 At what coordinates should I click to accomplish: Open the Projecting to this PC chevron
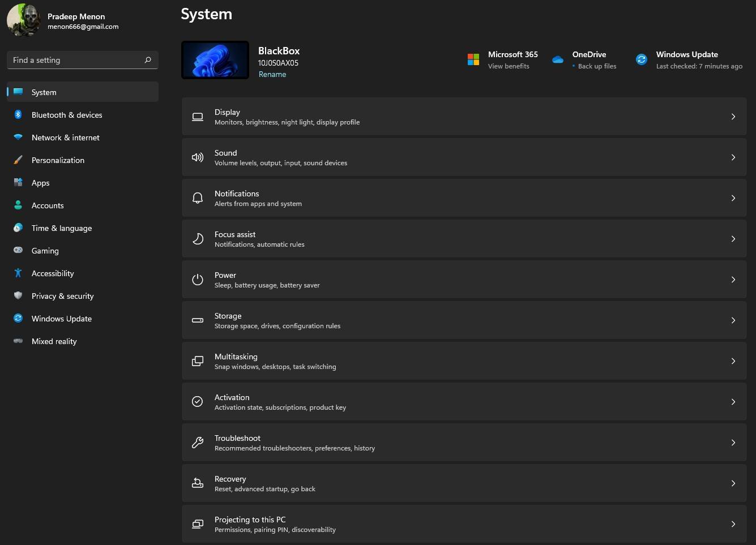click(733, 524)
